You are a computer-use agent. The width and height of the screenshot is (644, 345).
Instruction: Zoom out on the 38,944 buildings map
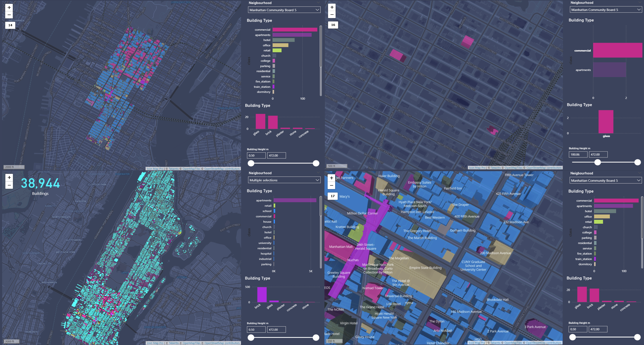pos(9,185)
